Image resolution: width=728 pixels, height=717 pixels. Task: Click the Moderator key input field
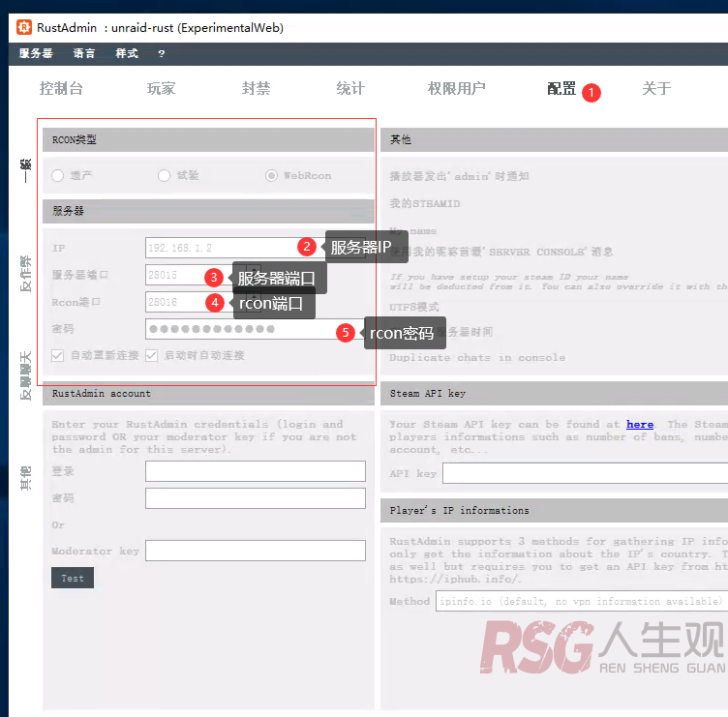click(x=256, y=551)
